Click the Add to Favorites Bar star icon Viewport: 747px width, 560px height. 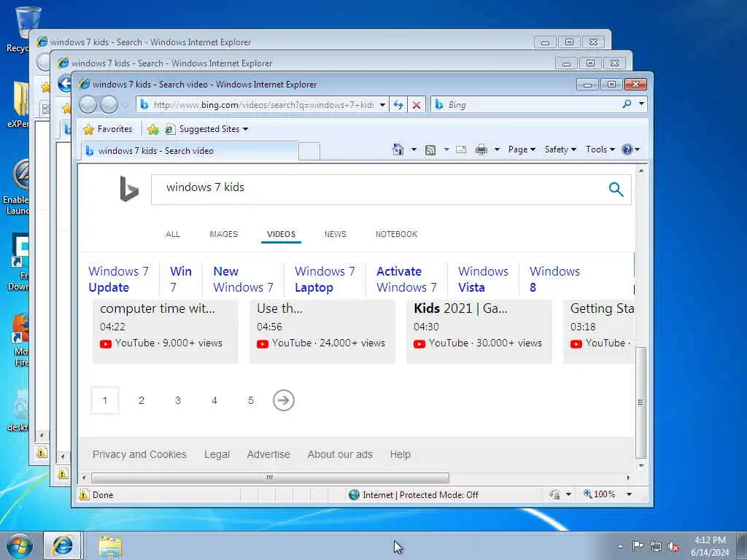153,129
